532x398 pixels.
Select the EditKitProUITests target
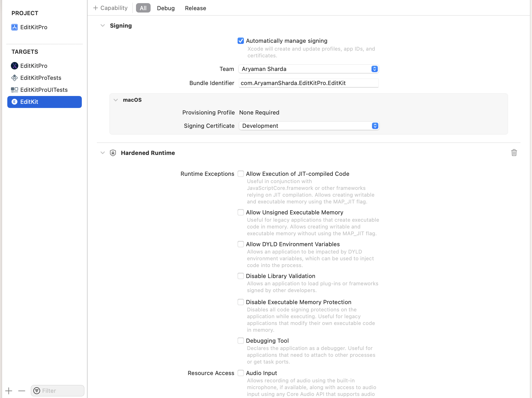pos(44,90)
